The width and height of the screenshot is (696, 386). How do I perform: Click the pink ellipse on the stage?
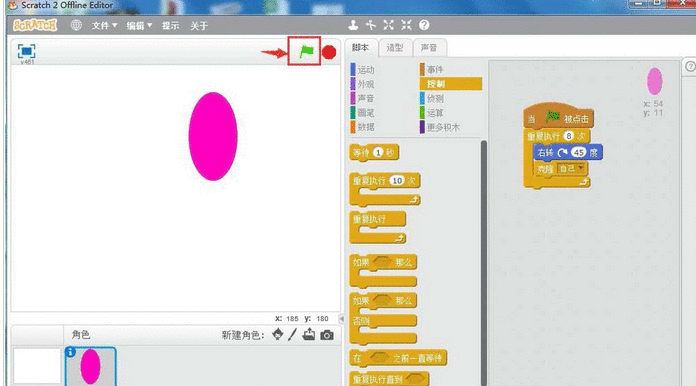(x=213, y=136)
